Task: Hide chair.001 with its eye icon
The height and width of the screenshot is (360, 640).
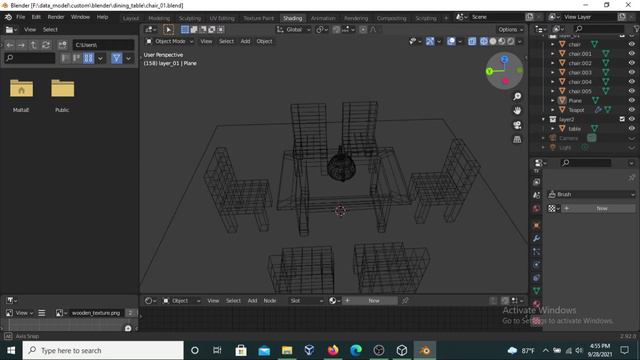Action: 631,53
